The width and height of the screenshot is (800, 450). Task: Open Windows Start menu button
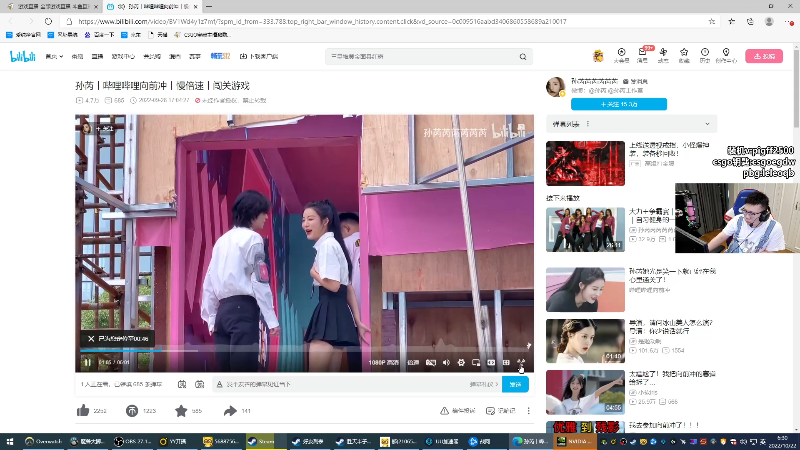point(10,442)
